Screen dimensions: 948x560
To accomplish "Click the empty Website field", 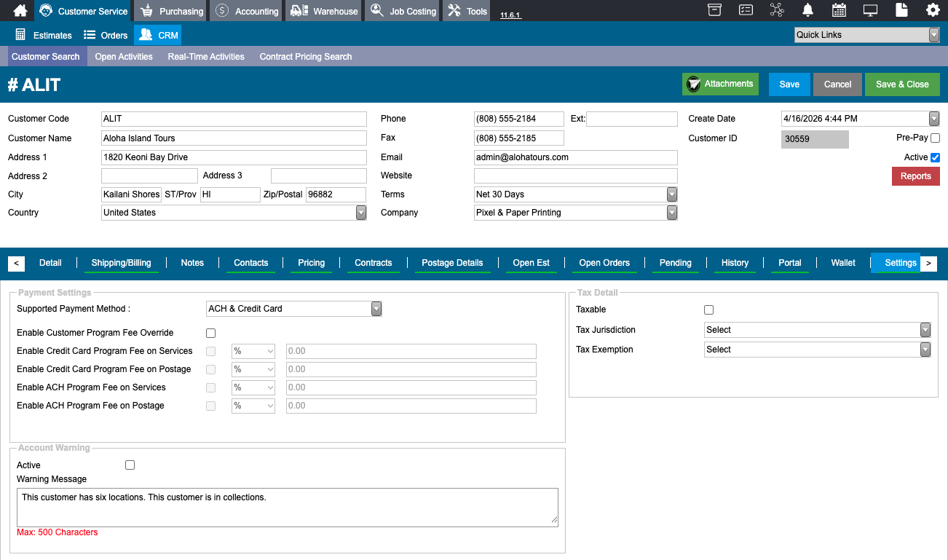I will click(x=575, y=176).
